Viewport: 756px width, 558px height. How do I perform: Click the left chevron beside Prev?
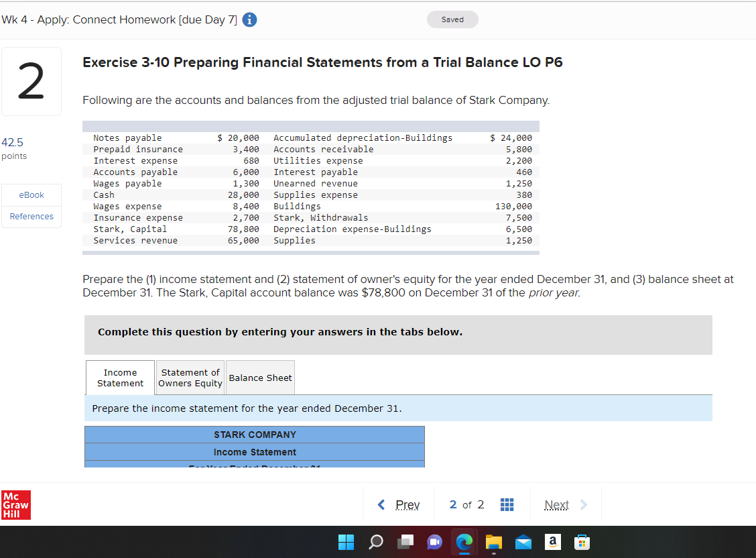(x=381, y=504)
